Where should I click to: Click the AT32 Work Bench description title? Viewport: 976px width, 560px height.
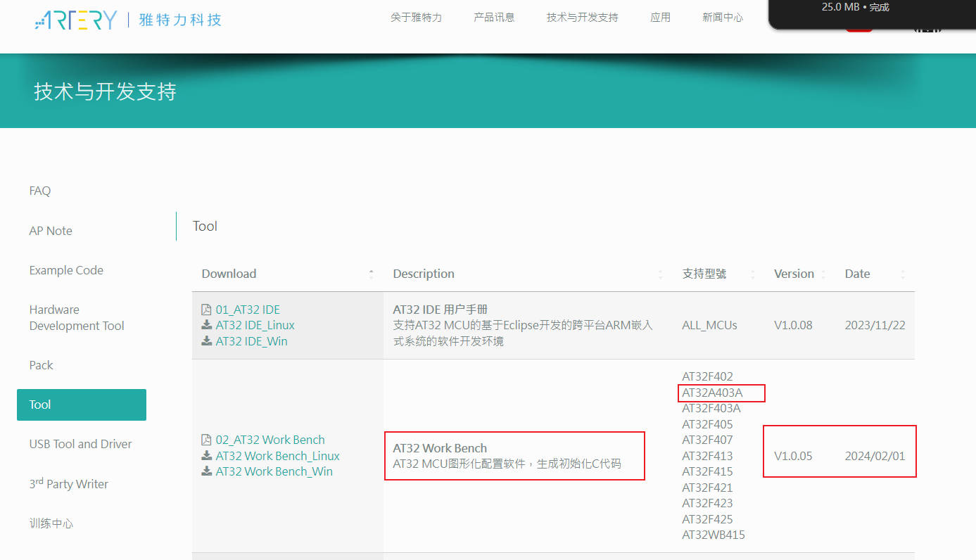pyautogui.click(x=440, y=448)
